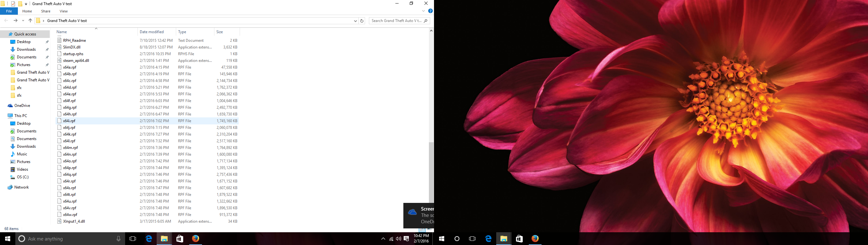868x245 pixels.
Task: Open File Explorer help via the question mark
Action: (x=430, y=11)
